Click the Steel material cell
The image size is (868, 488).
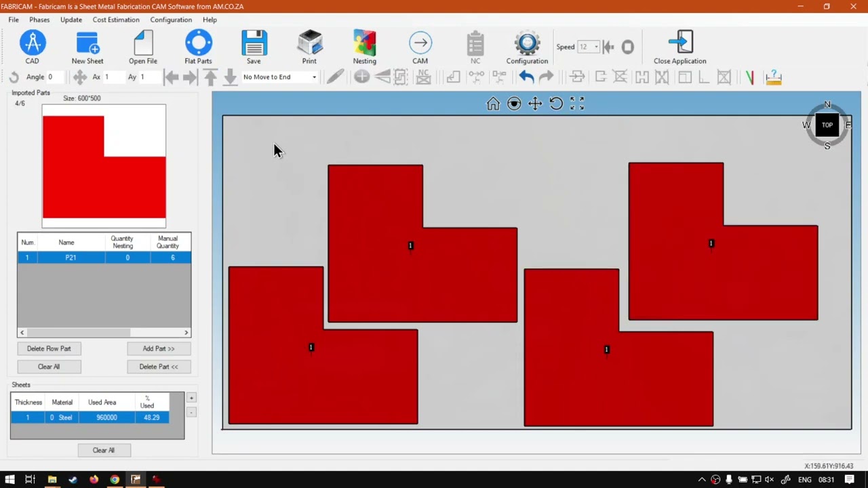click(x=62, y=418)
